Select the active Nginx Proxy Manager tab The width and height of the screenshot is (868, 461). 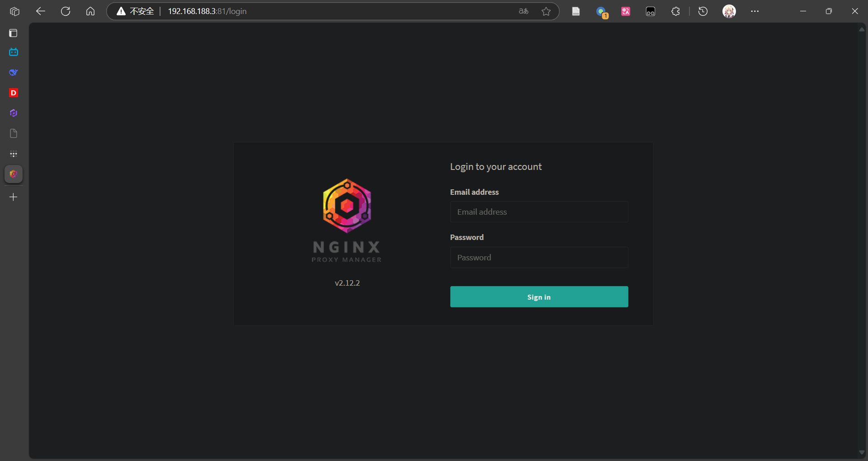[14, 174]
